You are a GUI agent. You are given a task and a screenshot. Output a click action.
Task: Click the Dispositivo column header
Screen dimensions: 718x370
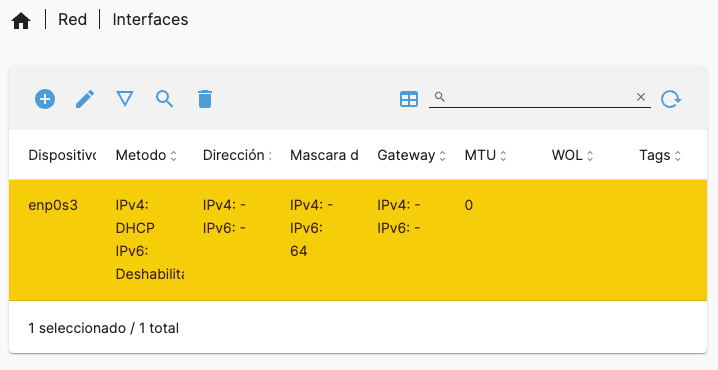62,155
